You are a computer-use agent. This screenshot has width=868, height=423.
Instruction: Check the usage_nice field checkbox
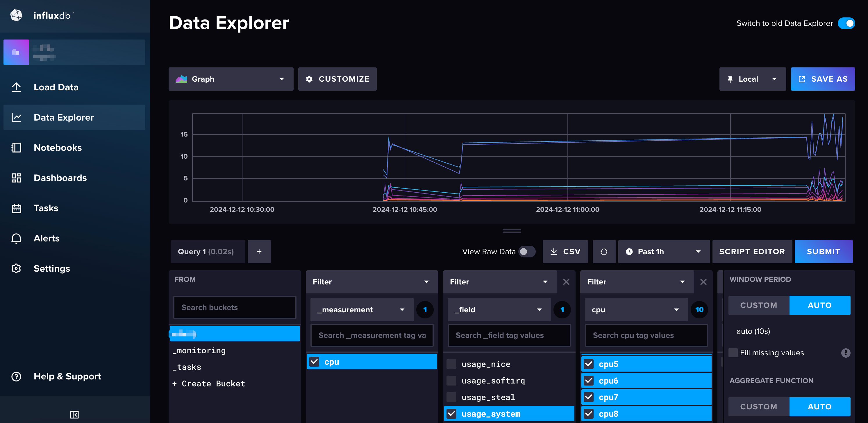tap(451, 364)
